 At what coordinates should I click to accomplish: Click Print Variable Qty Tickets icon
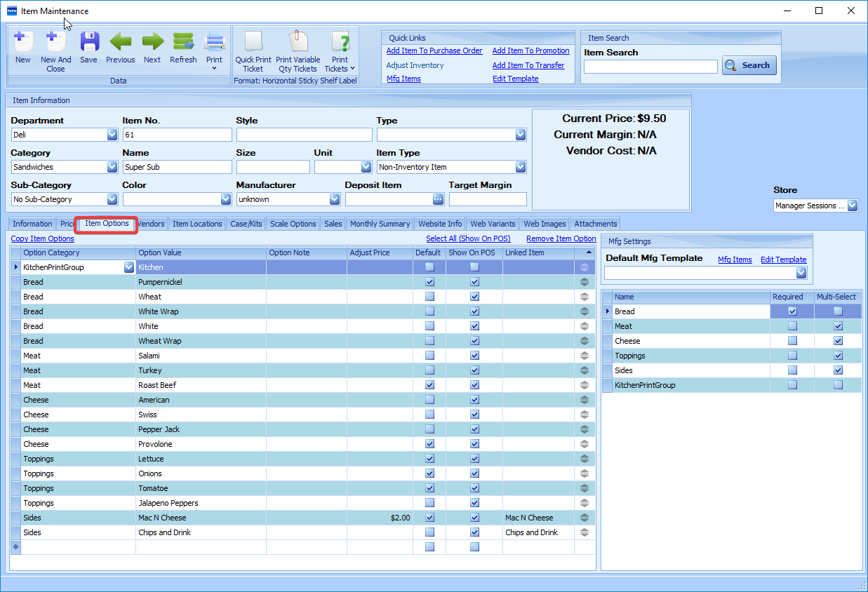(298, 43)
